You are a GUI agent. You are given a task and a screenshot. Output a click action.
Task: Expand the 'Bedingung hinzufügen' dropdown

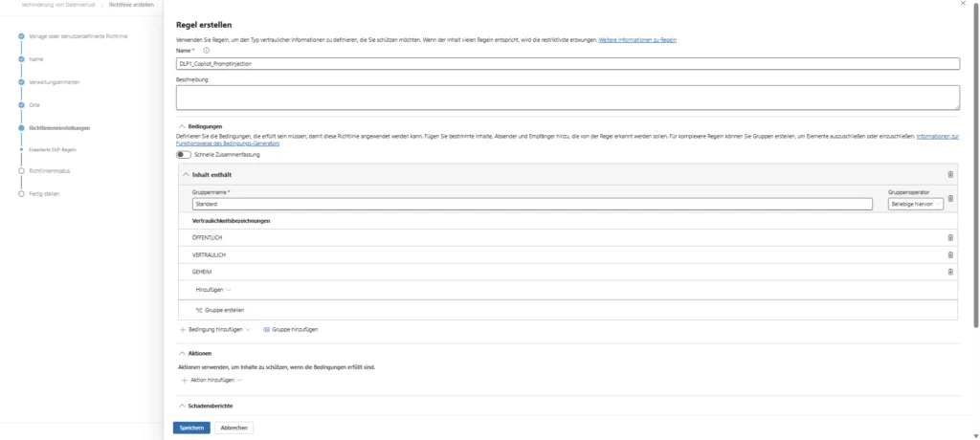pos(215,328)
